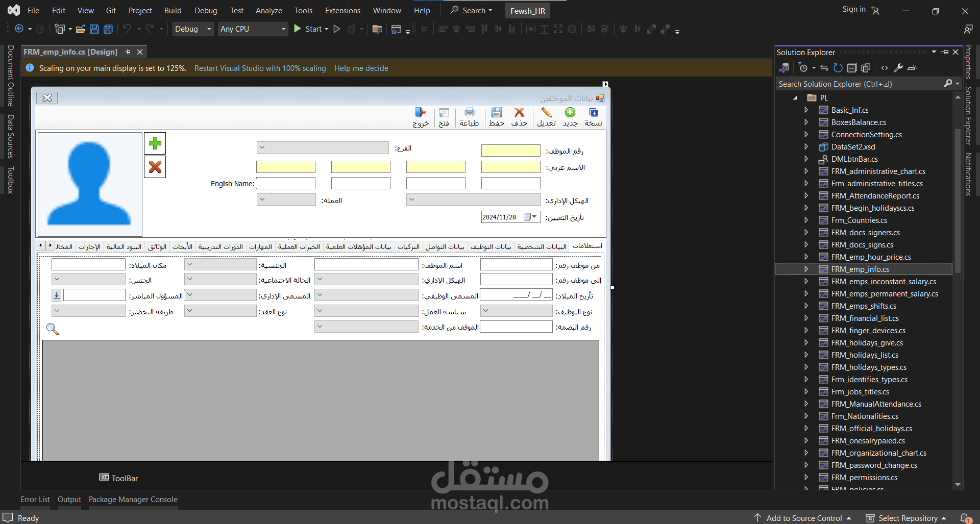Screen dimensions: 980x524
Task: Click the Collapse All icon in Solution Explorer
Action: point(852,68)
